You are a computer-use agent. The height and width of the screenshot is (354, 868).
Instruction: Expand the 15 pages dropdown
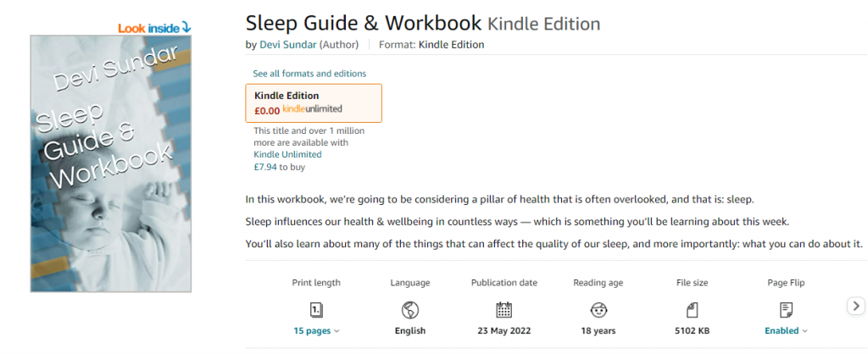[x=316, y=330]
